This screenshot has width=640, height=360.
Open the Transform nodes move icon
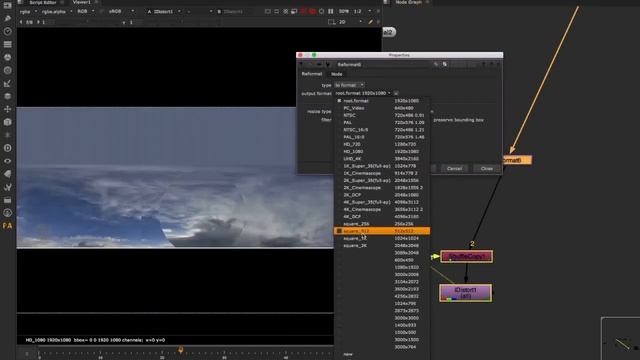7,109
